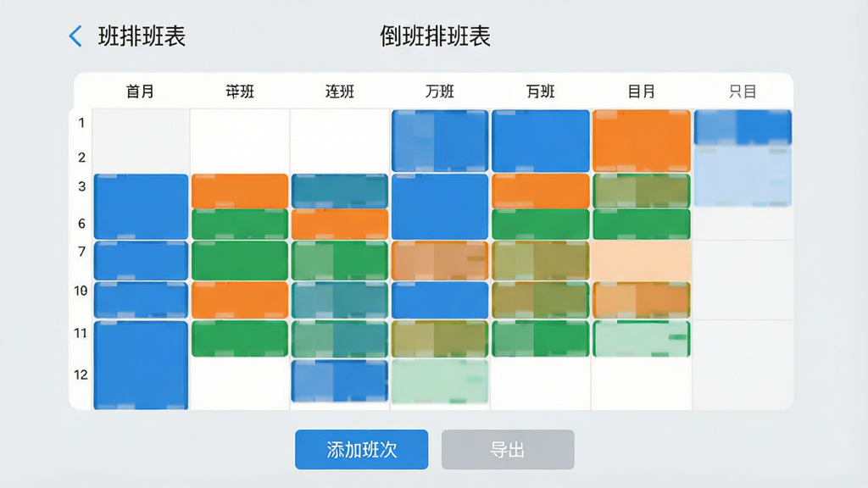Tap the 添加班次 button

click(361, 449)
